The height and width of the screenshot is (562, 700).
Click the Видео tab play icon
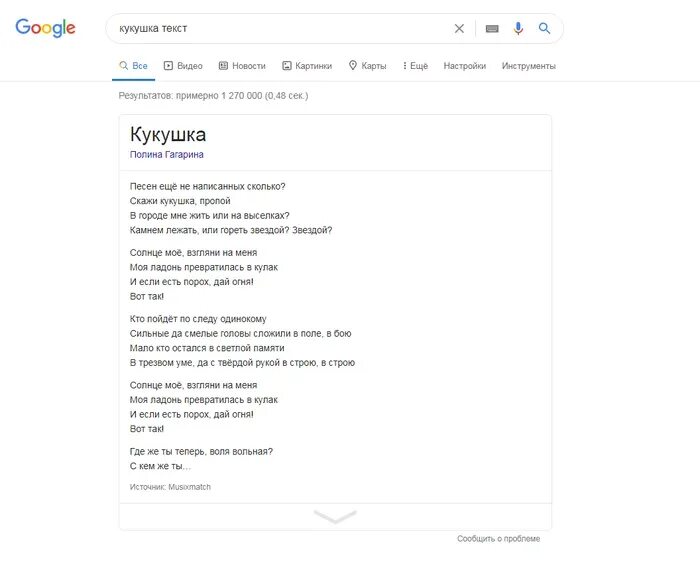coord(168,66)
